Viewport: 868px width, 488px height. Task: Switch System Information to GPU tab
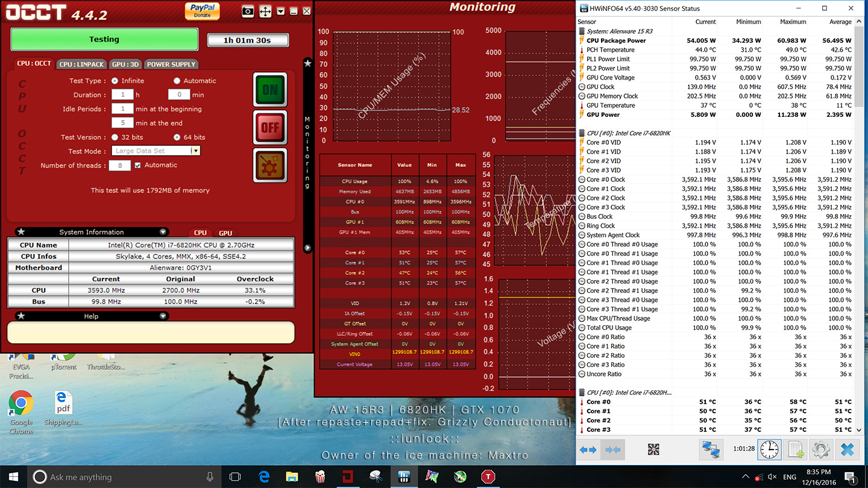225,233
